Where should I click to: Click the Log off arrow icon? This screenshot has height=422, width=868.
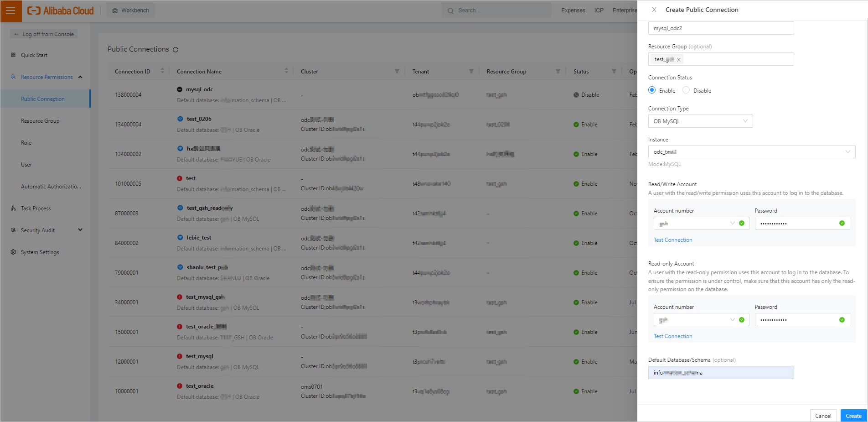coord(16,34)
